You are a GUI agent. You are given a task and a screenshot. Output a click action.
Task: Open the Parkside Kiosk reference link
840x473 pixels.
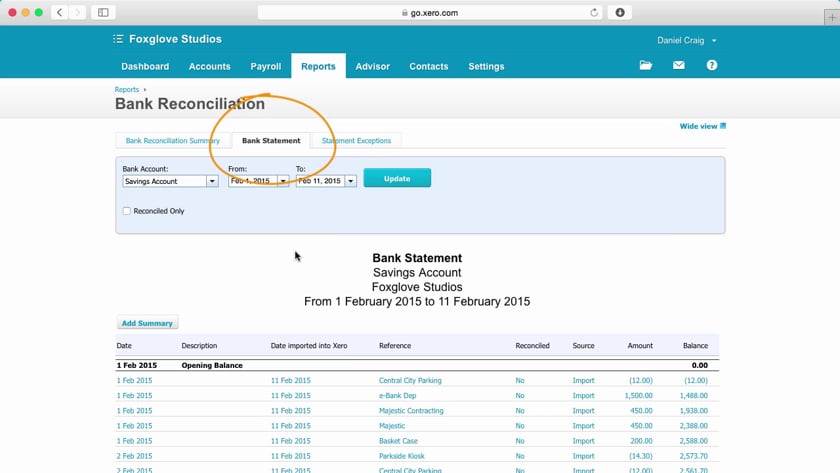401,456
